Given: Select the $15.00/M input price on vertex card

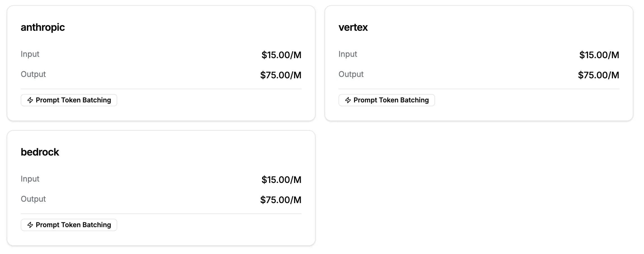Looking at the screenshot, I should [599, 55].
